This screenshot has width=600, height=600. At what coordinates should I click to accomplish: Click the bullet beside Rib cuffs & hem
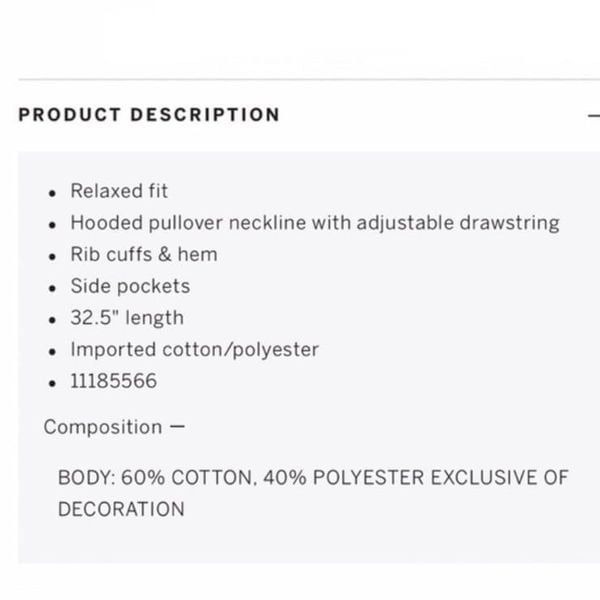tap(52, 257)
